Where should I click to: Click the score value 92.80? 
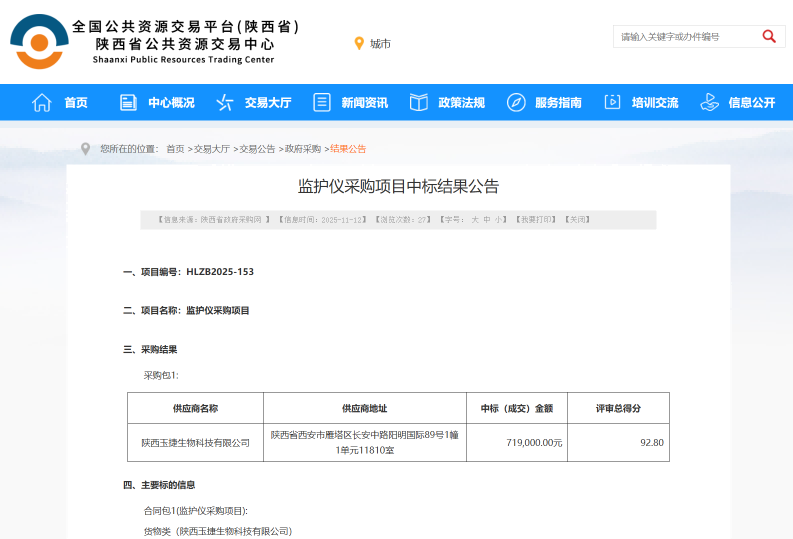tap(652, 443)
